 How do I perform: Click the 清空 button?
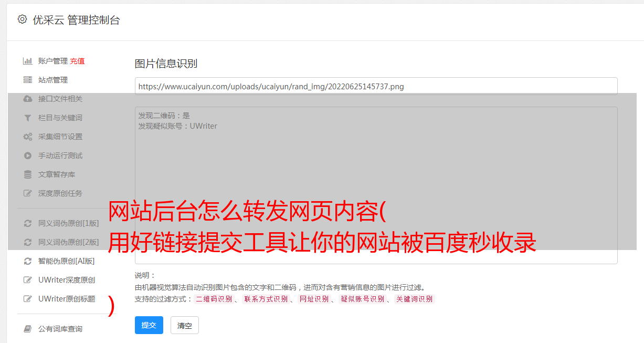pos(185,325)
